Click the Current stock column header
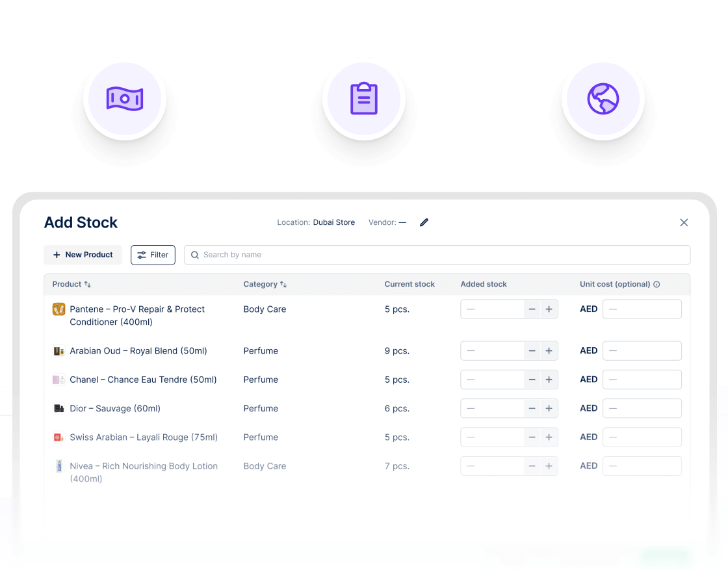The width and height of the screenshot is (728, 572). [x=409, y=284]
